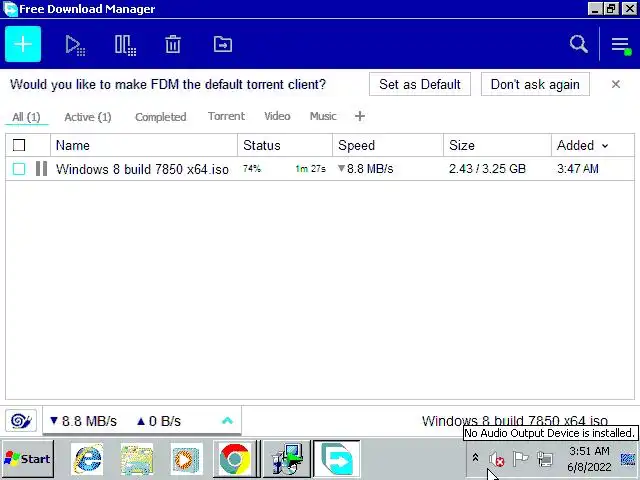Launch Internet Explorer from the taskbar

[87, 459]
